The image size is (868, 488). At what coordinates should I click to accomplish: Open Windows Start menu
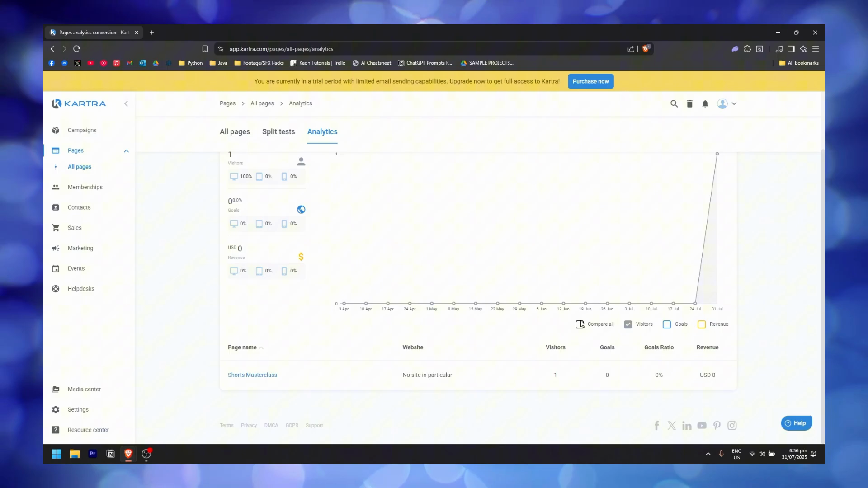point(57,454)
